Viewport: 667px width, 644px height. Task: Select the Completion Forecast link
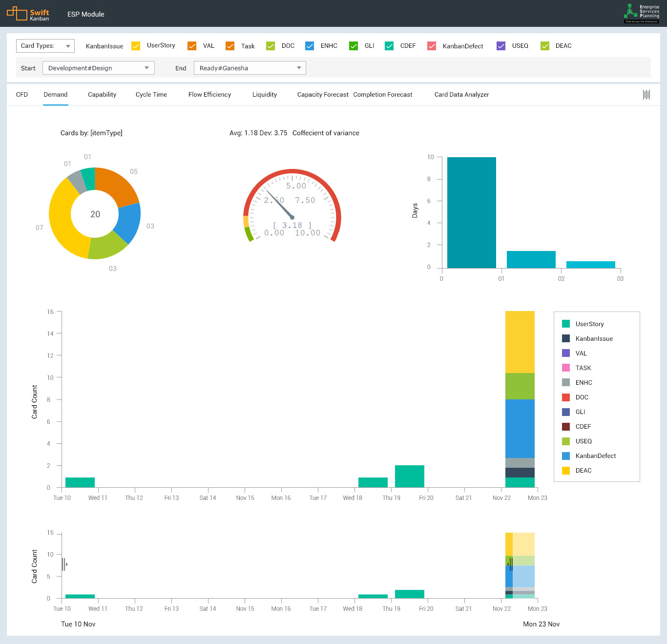coord(383,95)
